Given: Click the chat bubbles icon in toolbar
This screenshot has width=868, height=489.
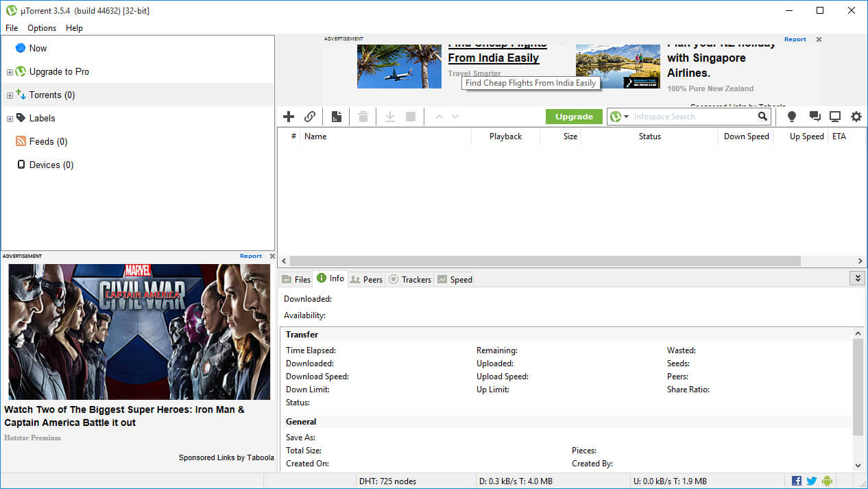Looking at the screenshot, I should point(815,117).
